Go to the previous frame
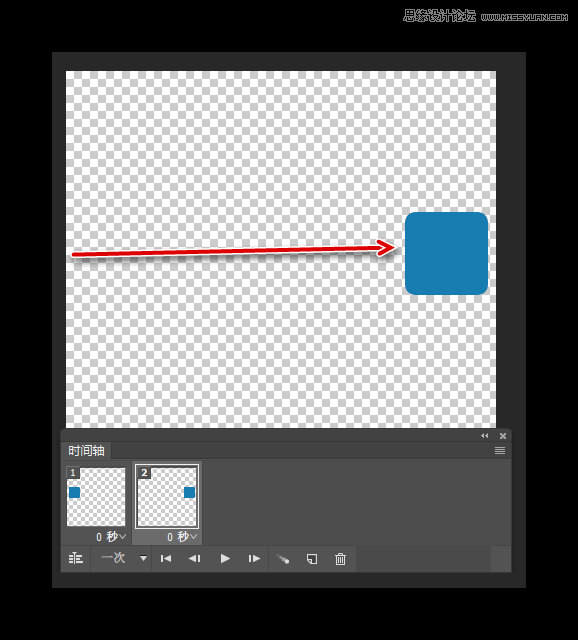Screen dimensions: 578x640 click(195, 558)
